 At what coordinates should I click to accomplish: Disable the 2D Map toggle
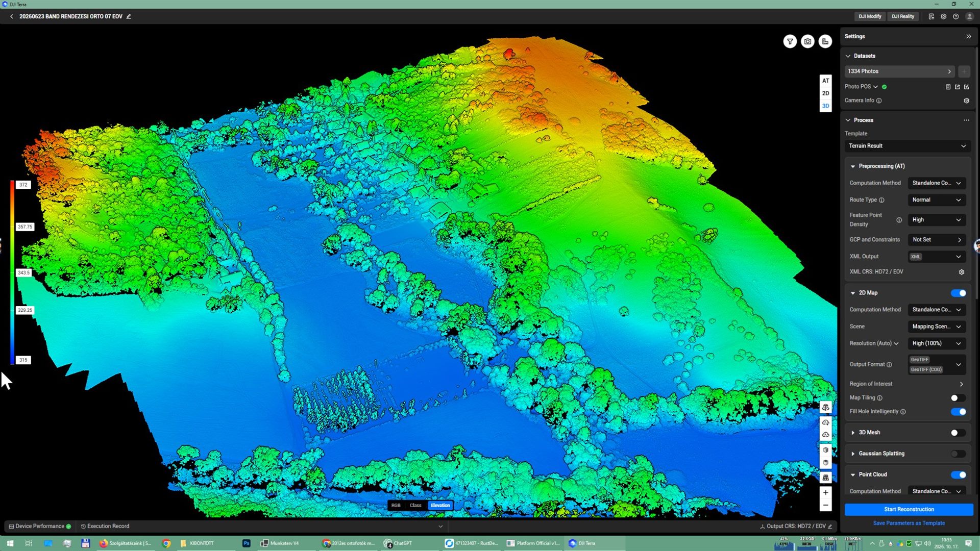tap(958, 293)
